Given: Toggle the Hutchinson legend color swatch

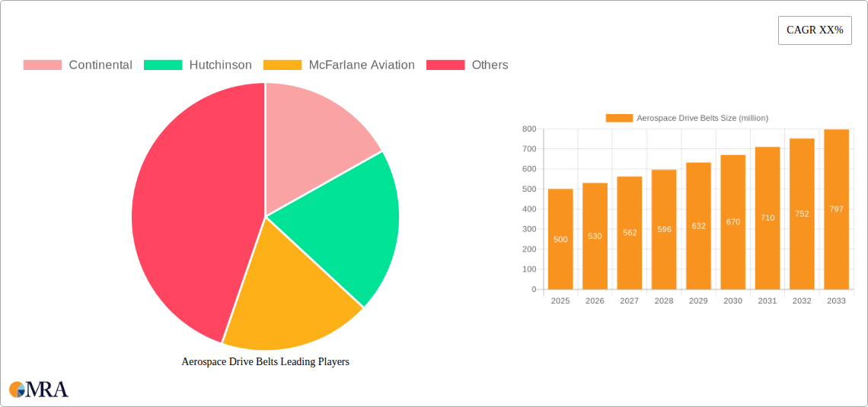Looking at the screenshot, I should (163, 65).
